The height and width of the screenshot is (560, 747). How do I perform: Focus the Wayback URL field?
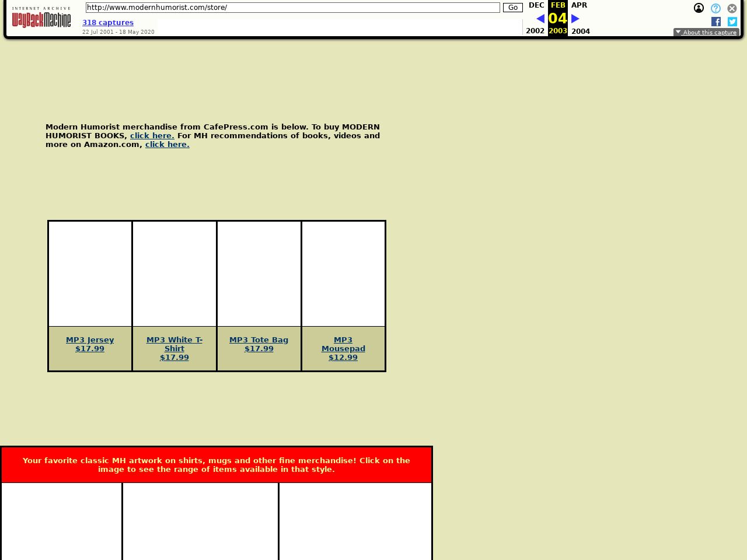[292, 8]
